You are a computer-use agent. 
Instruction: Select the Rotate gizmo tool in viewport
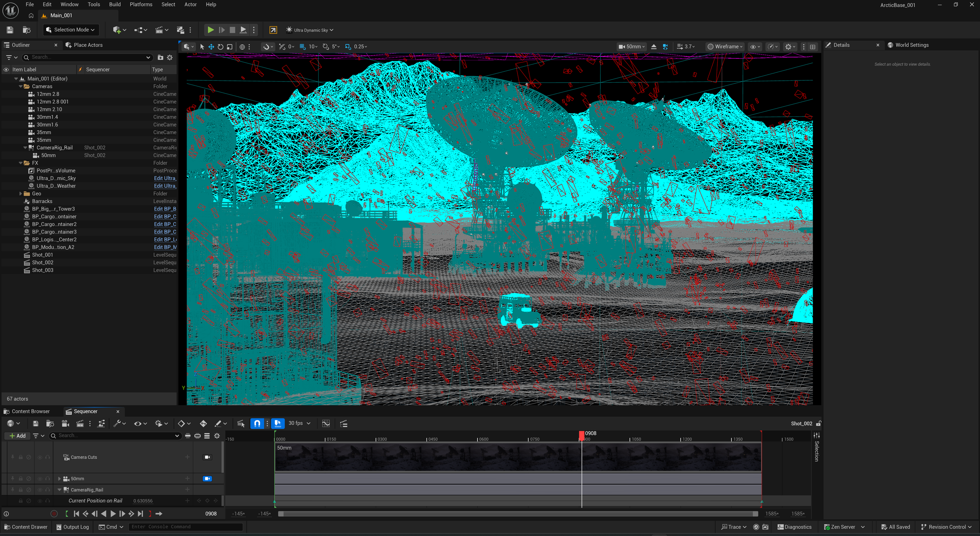click(x=220, y=47)
